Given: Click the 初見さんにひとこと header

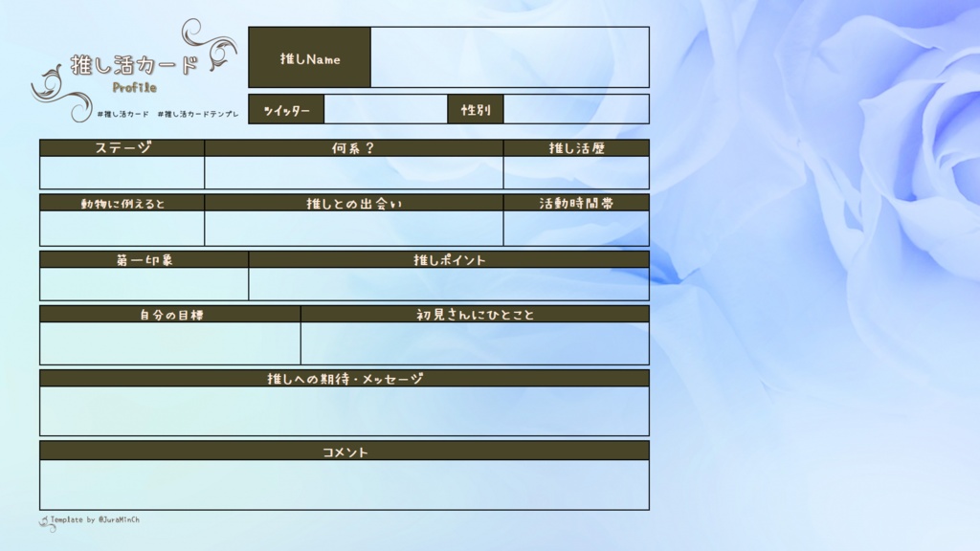Looking at the screenshot, I should [475, 314].
